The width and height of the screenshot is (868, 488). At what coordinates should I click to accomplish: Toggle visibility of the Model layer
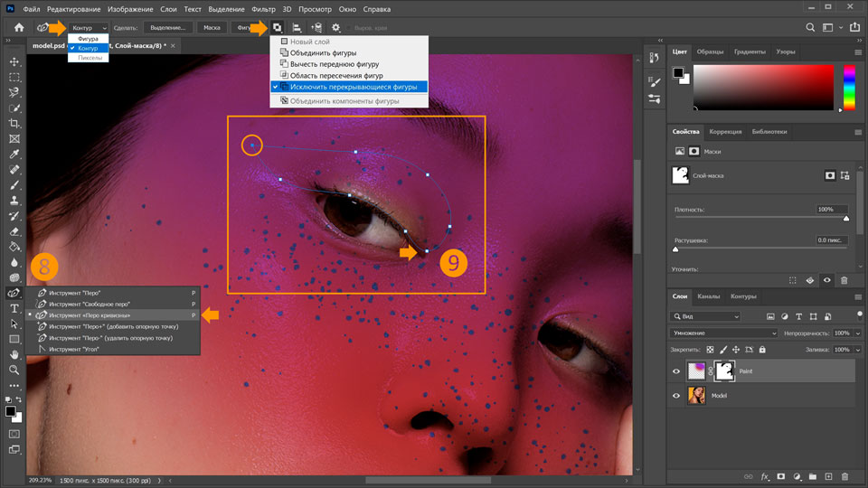coord(676,396)
